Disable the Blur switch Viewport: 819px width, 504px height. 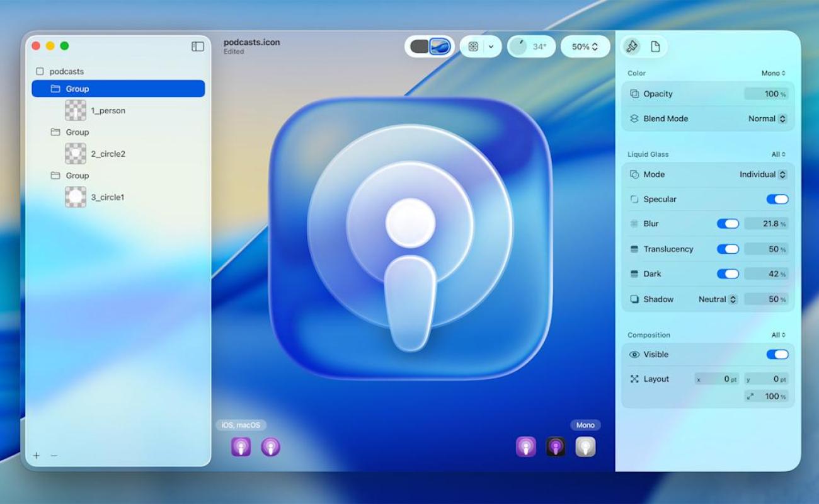(728, 224)
